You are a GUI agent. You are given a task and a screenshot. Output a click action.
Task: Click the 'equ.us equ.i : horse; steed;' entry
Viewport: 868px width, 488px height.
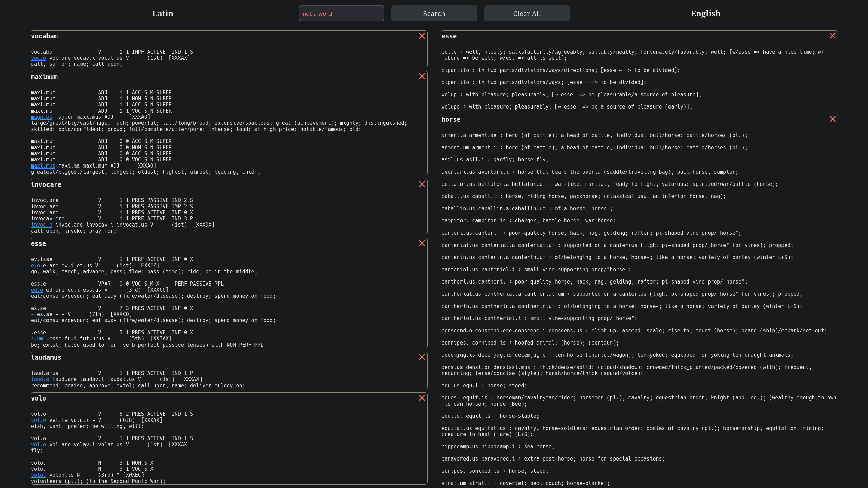pyautogui.click(x=484, y=386)
